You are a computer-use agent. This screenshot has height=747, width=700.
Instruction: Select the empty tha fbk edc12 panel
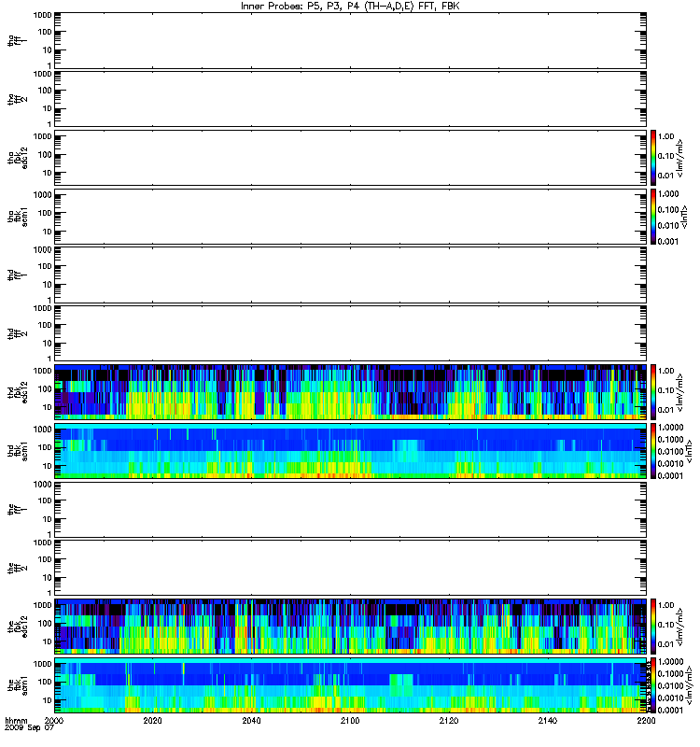click(350, 158)
